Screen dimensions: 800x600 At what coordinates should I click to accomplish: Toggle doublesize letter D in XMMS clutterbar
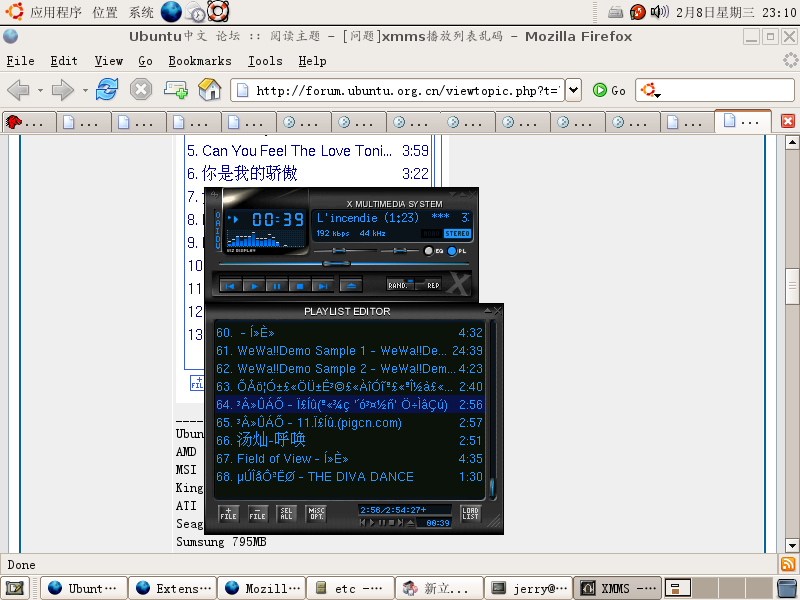218,238
